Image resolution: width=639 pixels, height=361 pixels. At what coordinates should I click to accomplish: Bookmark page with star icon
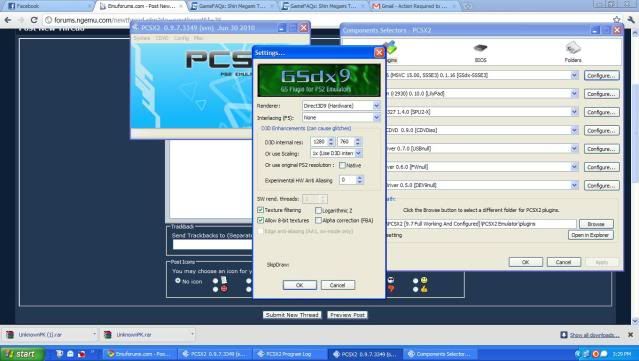pos(616,20)
